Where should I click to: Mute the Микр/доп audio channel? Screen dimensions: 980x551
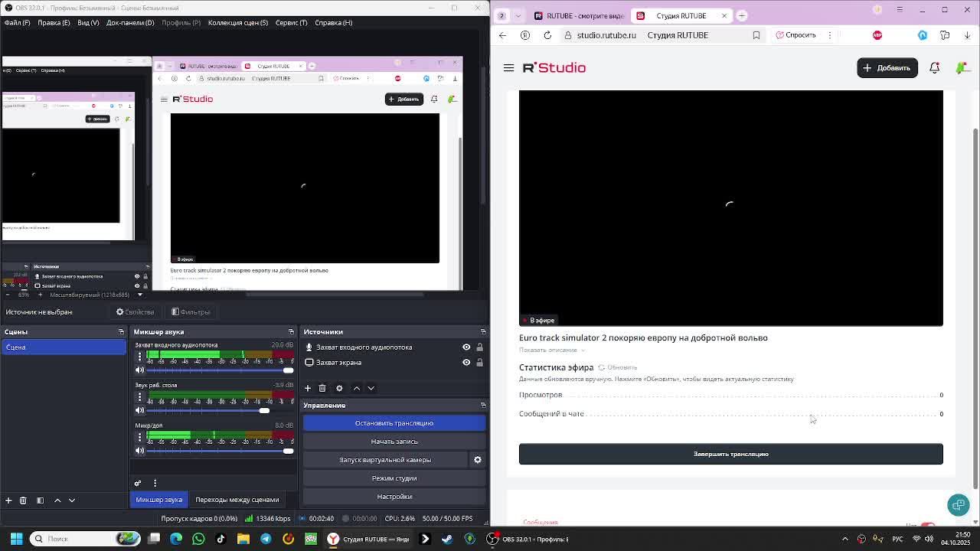pos(139,451)
